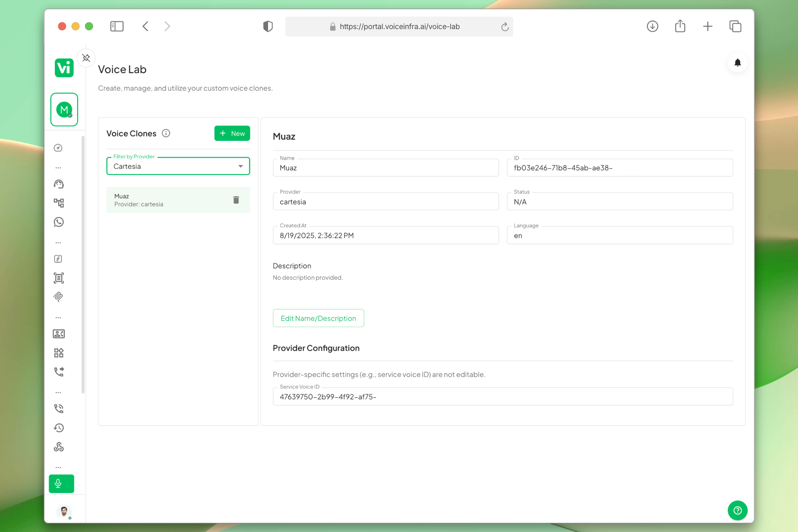The image size is (798, 532).
Task: Go forward with the browser forward arrow
Action: [167, 26]
